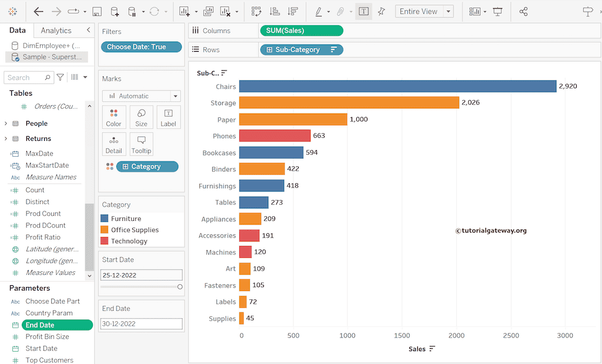Click filter icon beside Search field
The image size is (602, 364).
(x=60, y=77)
